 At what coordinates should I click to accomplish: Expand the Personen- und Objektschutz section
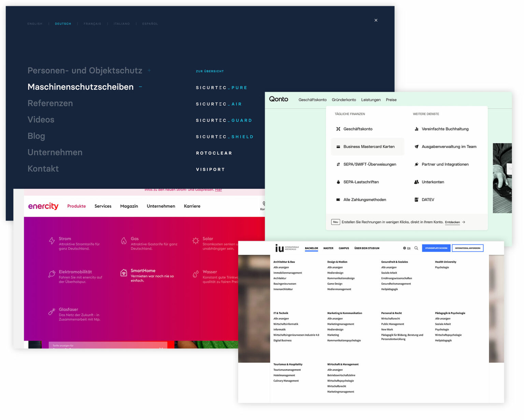click(x=149, y=70)
